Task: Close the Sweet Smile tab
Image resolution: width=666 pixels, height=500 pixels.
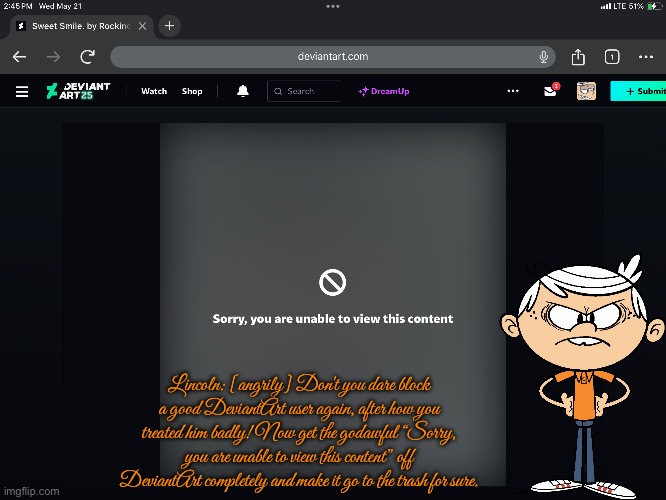Action: (143, 26)
